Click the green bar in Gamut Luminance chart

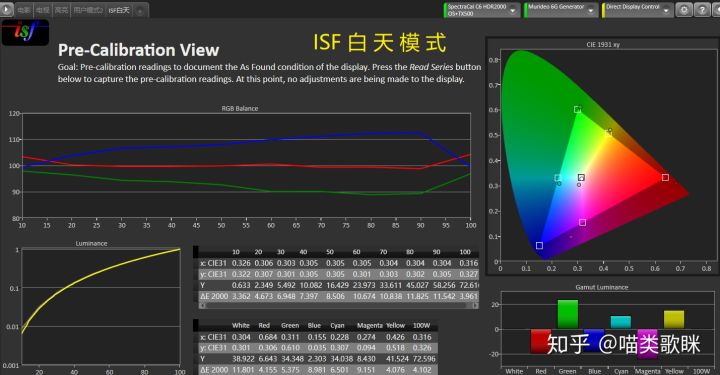(x=568, y=314)
